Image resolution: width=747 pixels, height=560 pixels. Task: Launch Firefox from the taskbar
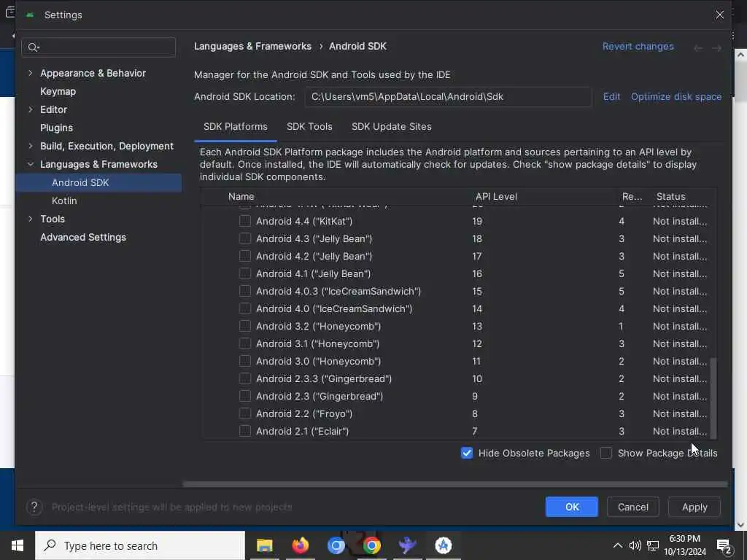(x=300, y=545)
